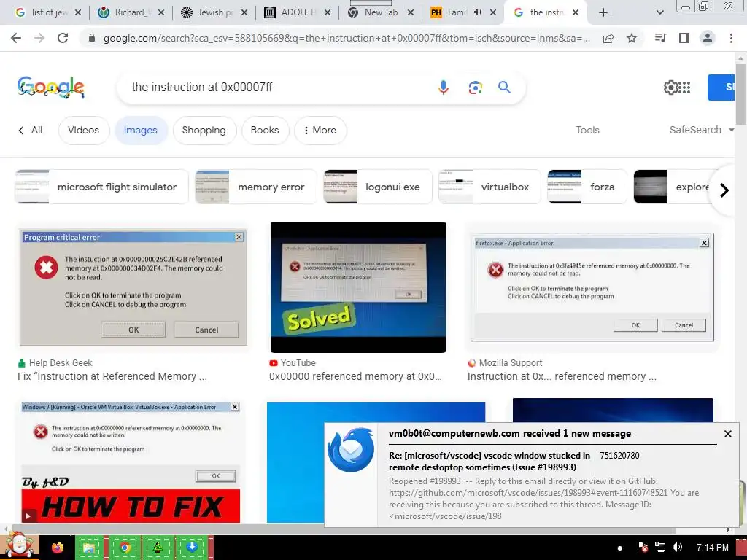Select the 'virtualbox' suggestion chip
Image resolution: width=747 pixels, height=560 pixels.
pos(489,187)
